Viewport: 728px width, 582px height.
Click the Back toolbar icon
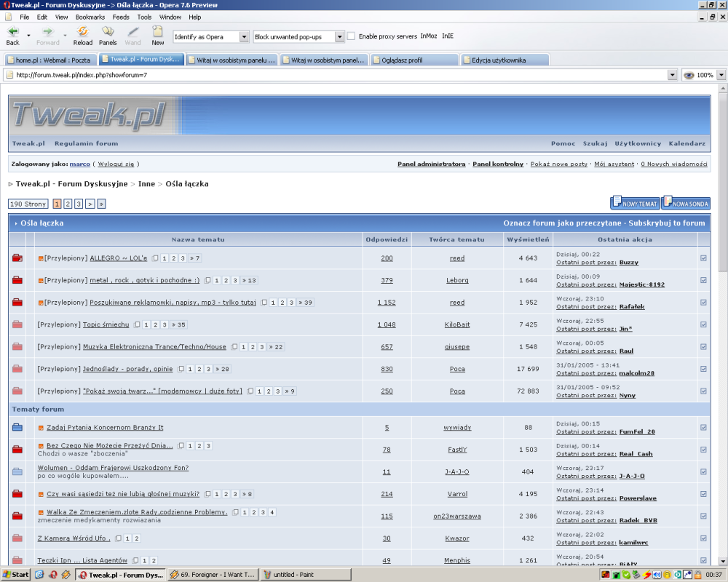click(x=13, y=31)
